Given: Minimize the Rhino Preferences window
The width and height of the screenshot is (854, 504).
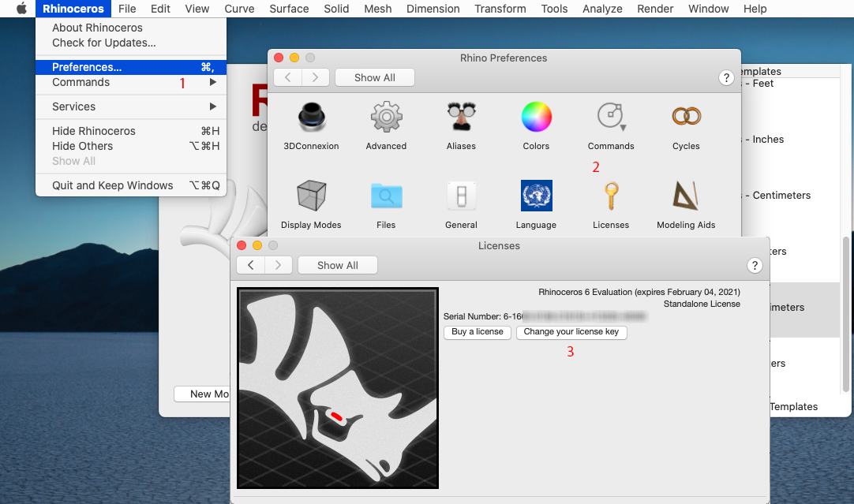Looking at the screenshot, I should 294,58.
